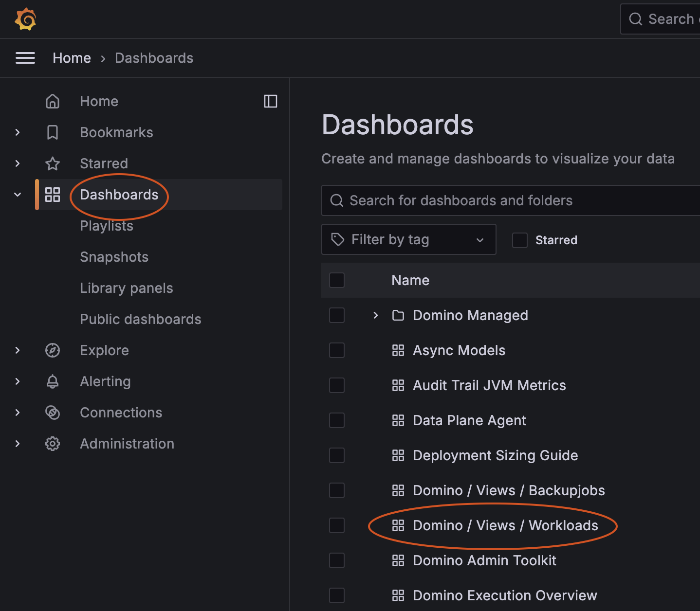
Task: Check the Async Models row checkbox
Action: click(337, 350)
